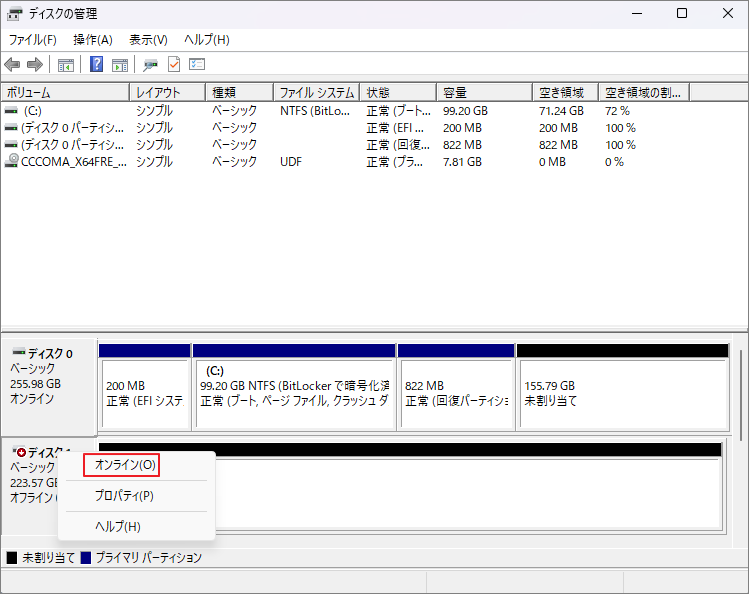Open the 操作(A) menu
Viewport: 749px width, 594px height.
coord(93,40)
